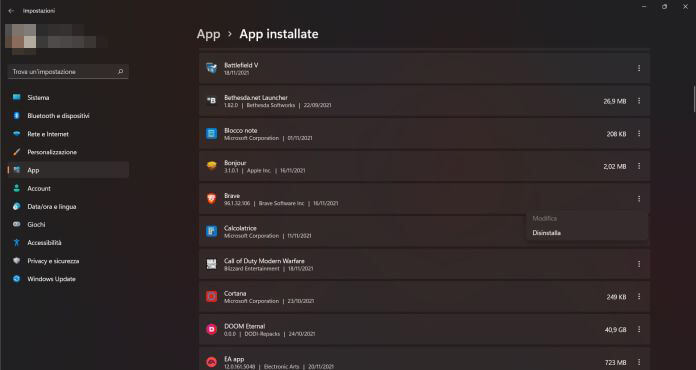Open more options for Call of Duty
Image resolution: width=696 pixels, height=370 pixels.
tap(639, 264)
